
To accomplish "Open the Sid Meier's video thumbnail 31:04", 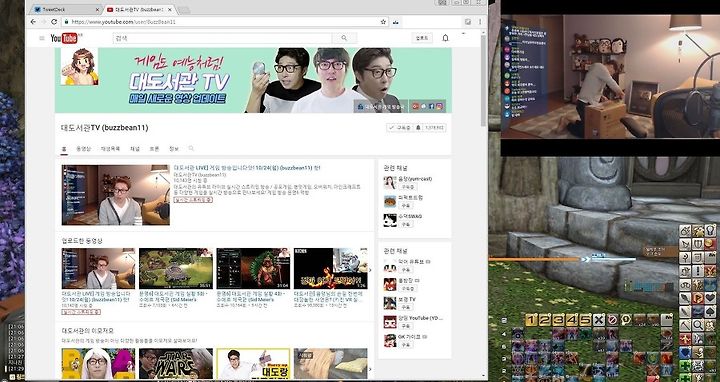I will (x=253, y=269).
